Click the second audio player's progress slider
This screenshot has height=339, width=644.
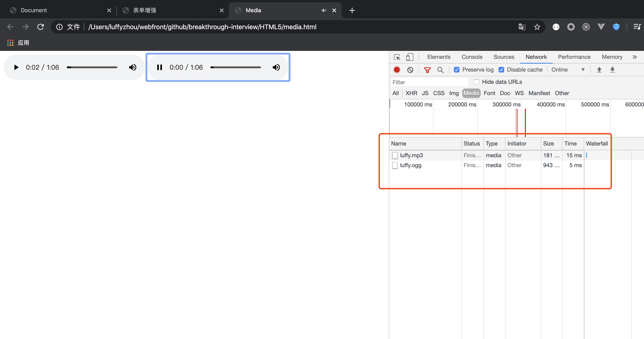236,67
